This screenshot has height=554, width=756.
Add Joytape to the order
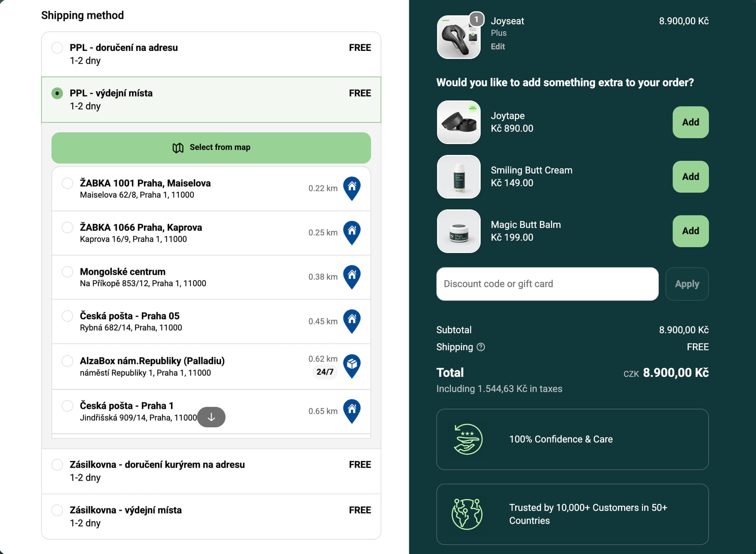coord(691,122)
